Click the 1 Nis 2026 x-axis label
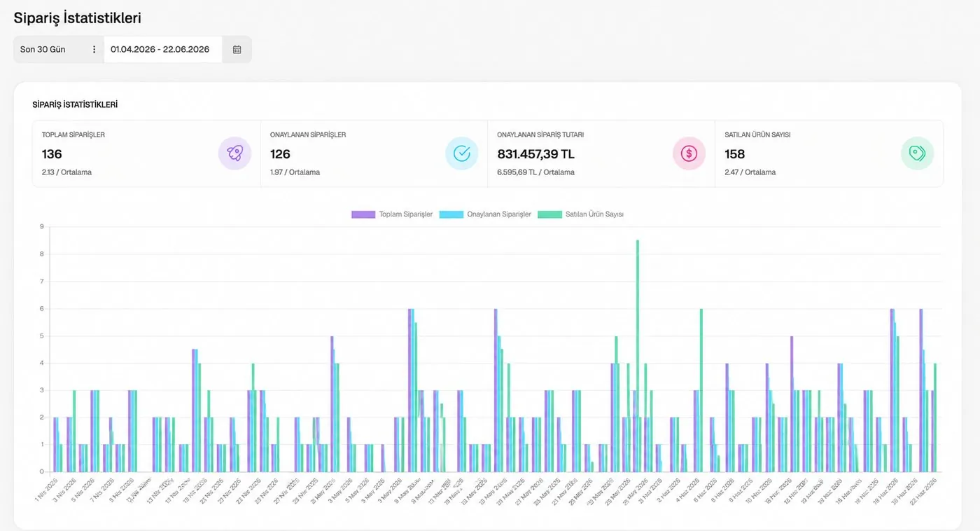Viewport: 980px width, 531px height. pyautogui.click(x=46, y=488)
